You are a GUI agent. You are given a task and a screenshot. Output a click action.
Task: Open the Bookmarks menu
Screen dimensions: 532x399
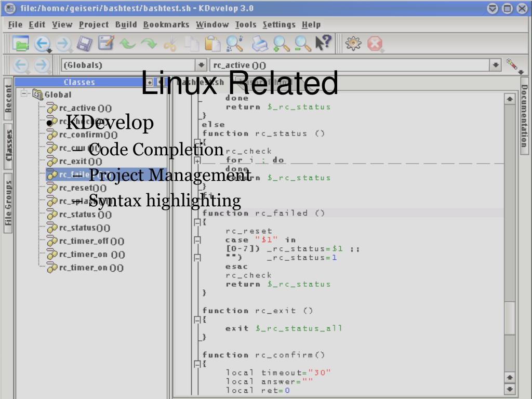(166, 24)
